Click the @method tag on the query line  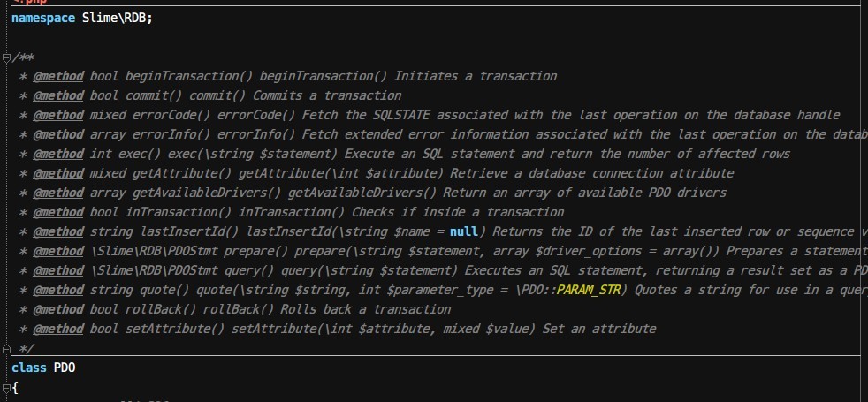[58, 270]
